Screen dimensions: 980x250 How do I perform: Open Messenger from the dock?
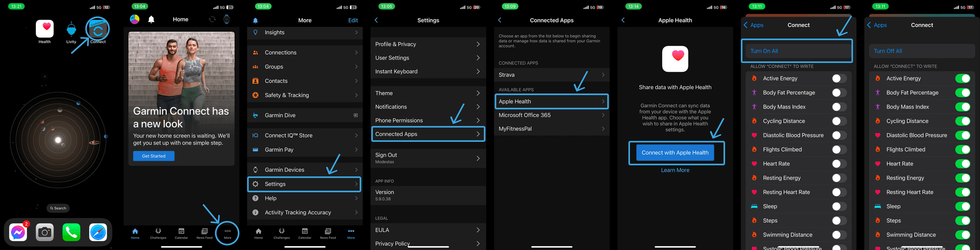pos(18,232)
